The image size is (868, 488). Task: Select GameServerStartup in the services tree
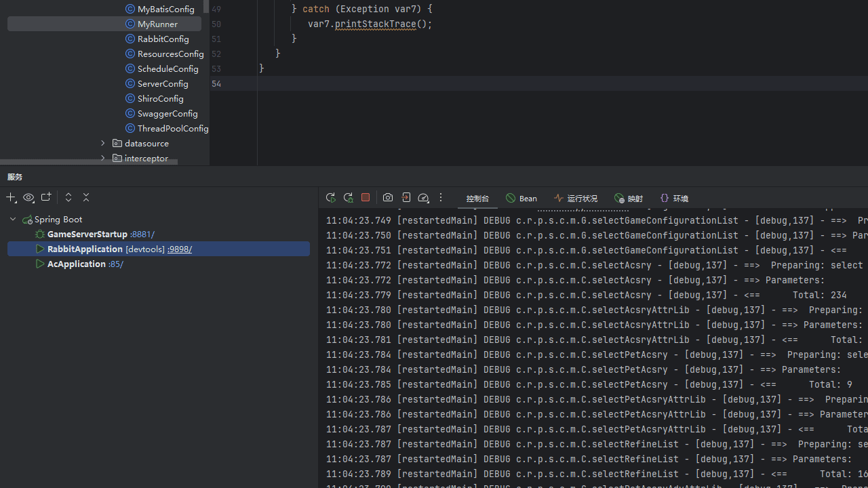[x=87, y=235]
